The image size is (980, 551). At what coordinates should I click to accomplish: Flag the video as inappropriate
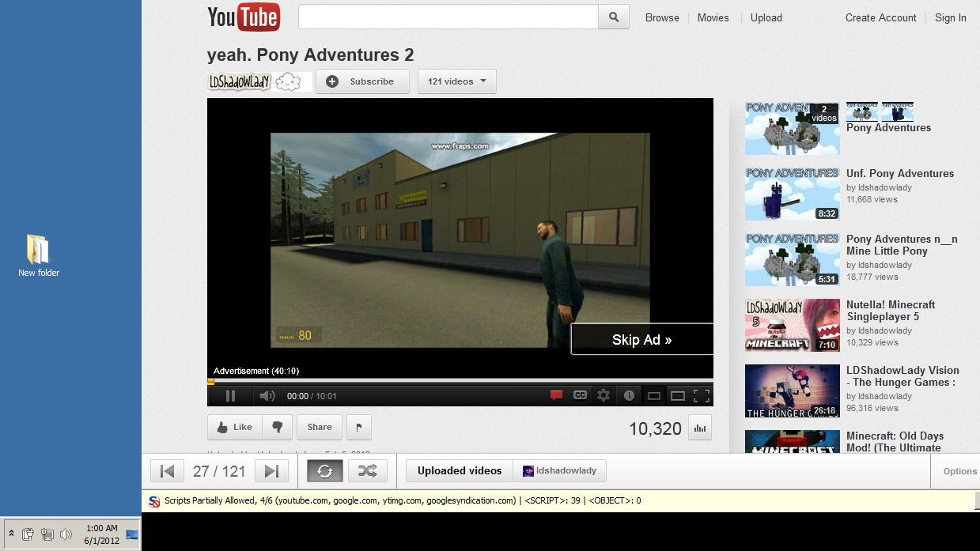pos(358,427)
